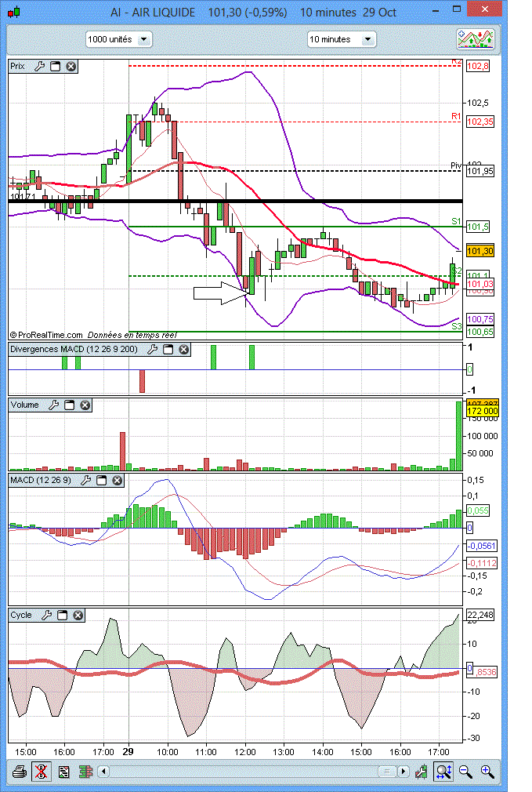Viewport: 532px width, 792px height.
Task: Click the 101,30 current price label
Action: 480,251
